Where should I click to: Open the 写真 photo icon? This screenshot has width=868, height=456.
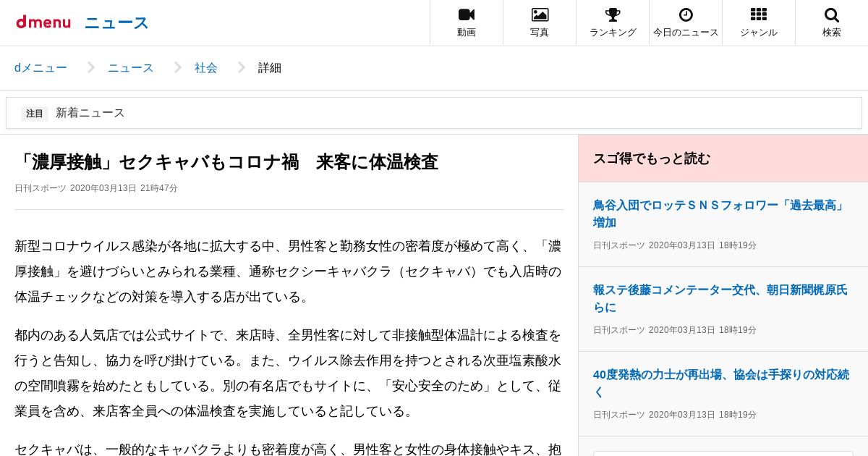540,14
